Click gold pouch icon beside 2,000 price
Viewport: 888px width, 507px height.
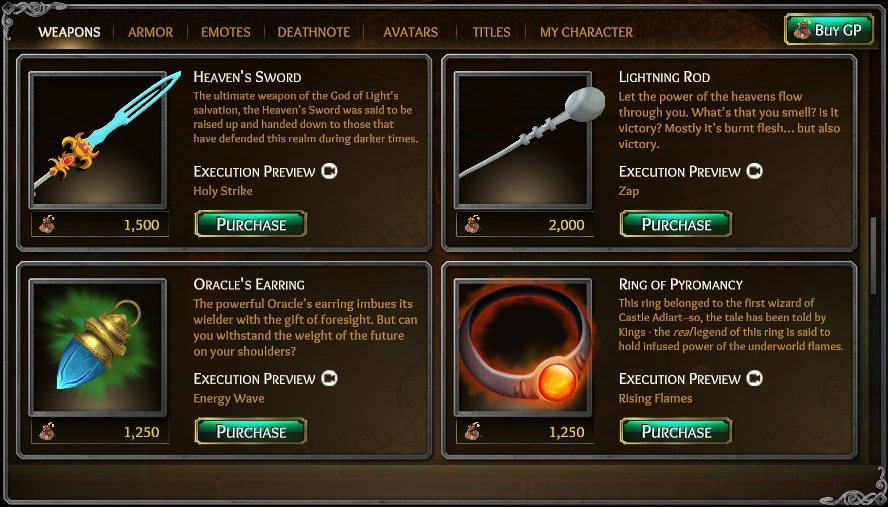(472, 225)
